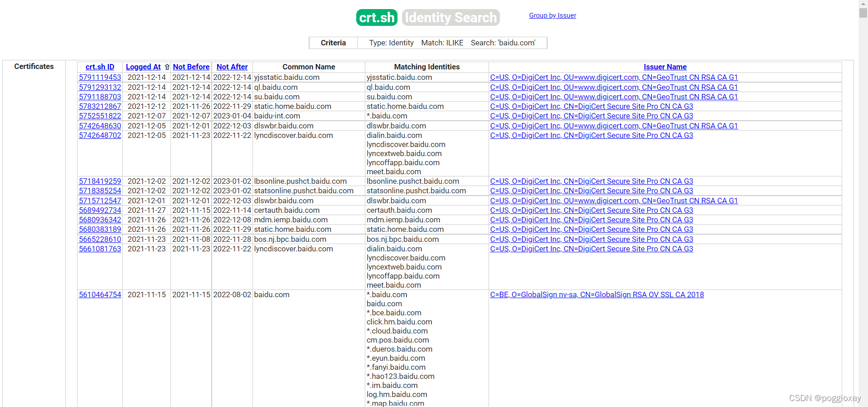Open the DigiCert issuer link in row 5742648702
The width and height of the screenshot is (868, 407).
pyautogui.click(x=592, y=135)
